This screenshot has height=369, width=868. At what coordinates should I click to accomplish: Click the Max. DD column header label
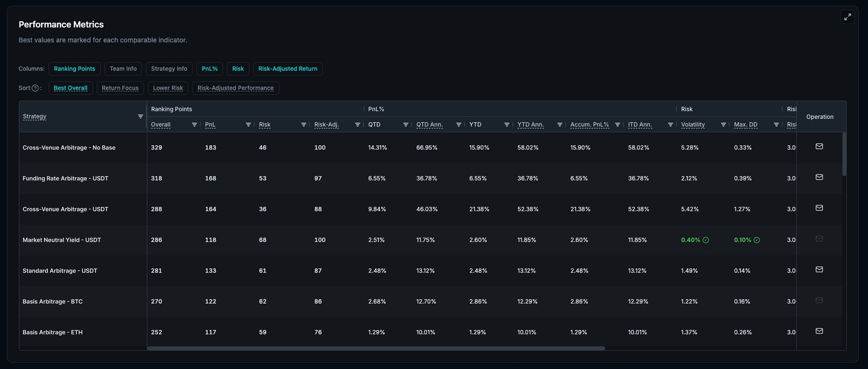(745, 124)
